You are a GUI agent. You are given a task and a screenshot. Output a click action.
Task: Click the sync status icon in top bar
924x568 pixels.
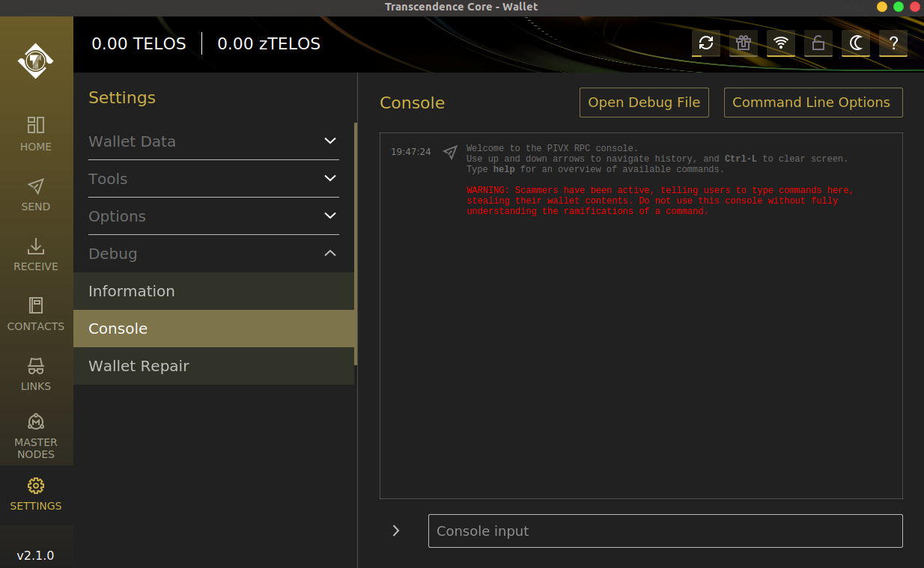tap(706, 43)
